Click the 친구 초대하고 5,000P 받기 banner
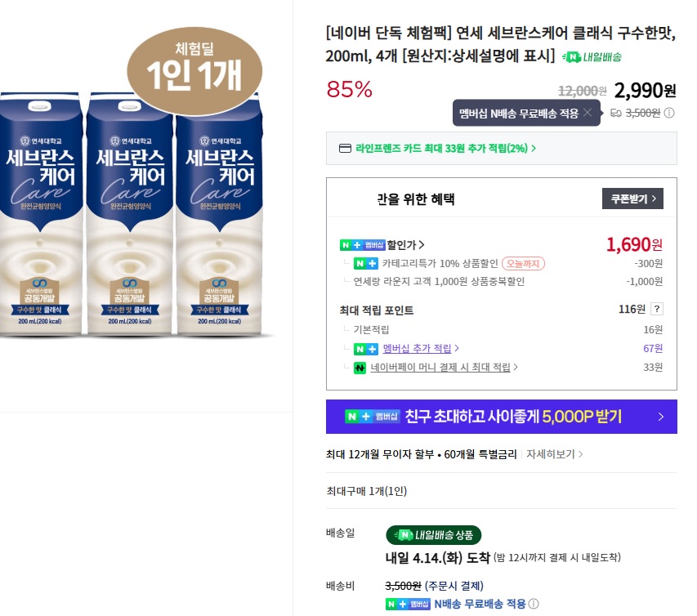This screenshot has width=697, height=616. 501,417
